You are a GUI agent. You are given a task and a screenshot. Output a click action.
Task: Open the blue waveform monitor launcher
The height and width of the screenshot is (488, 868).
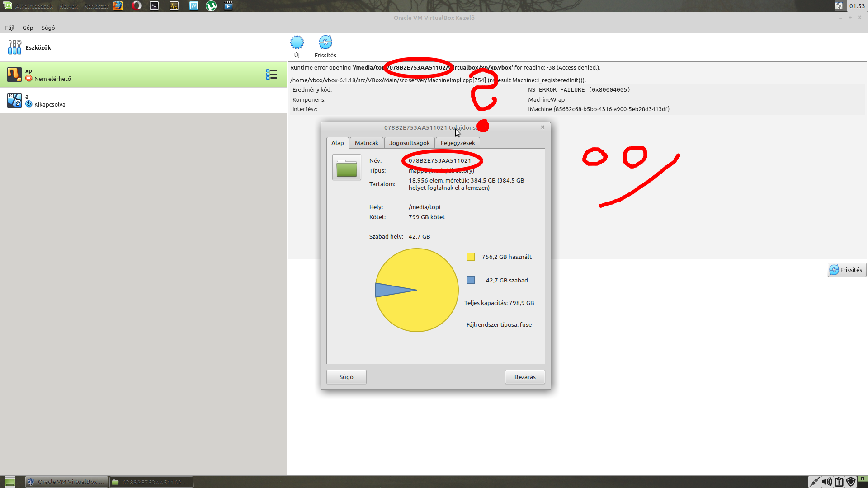coord(194,6)
